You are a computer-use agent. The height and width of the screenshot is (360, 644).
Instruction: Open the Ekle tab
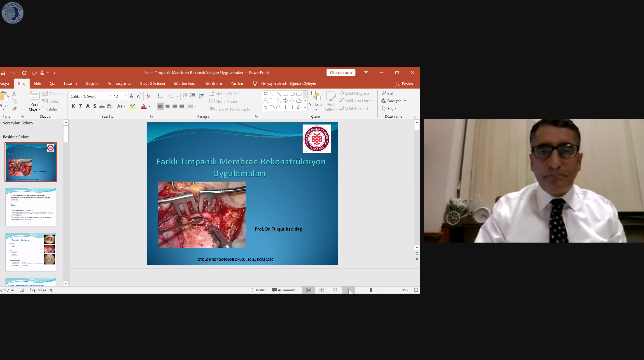click(x=37, y=84)
